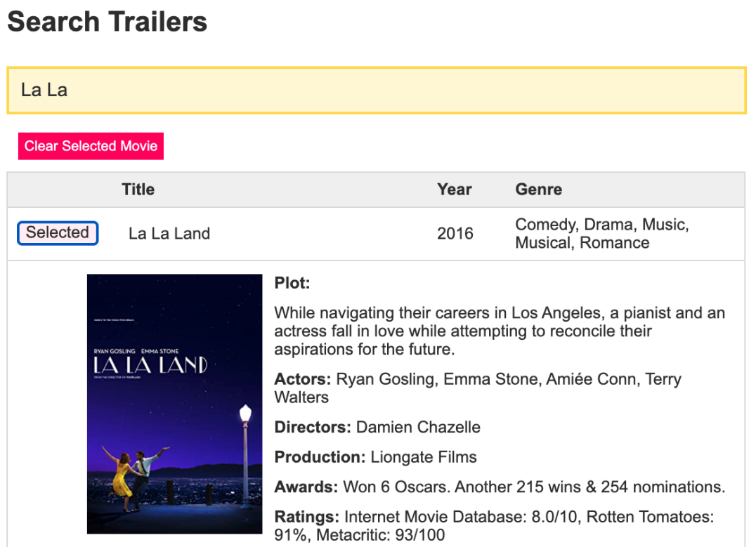This screenshot has width=756, height=547.
Task: Click the Genre column header
Action: [538, 190]
